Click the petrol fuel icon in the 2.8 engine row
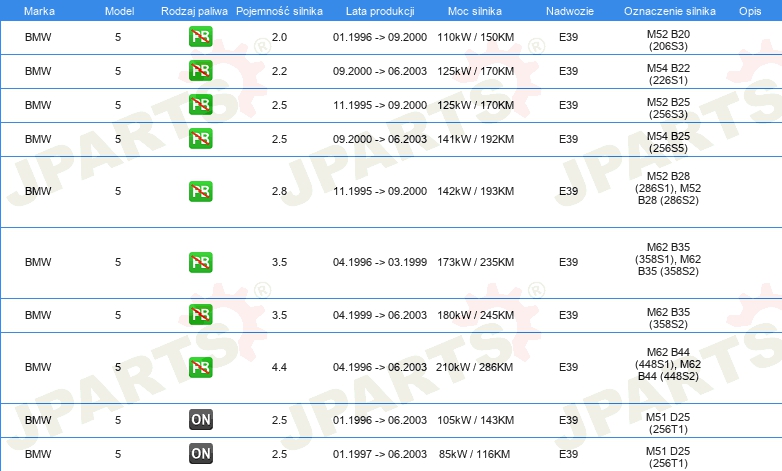The height and width of the screenshot is (471, 782). pos(200,191)
